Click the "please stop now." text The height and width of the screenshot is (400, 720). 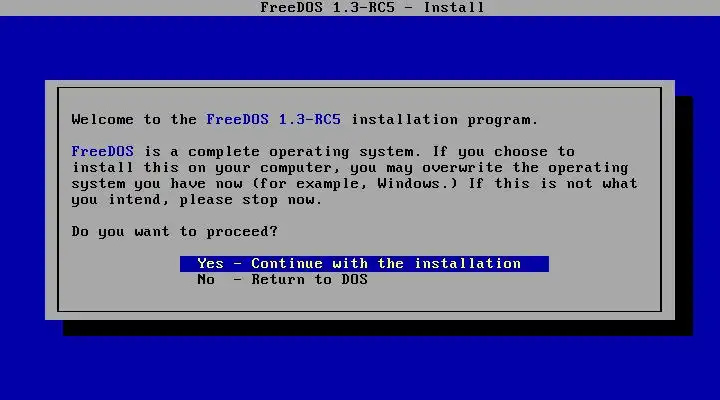tap(251, 200)
